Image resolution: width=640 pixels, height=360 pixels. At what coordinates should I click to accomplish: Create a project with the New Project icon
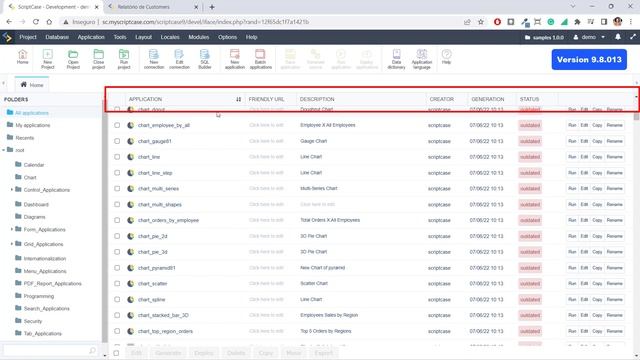(x=48, y=59)
